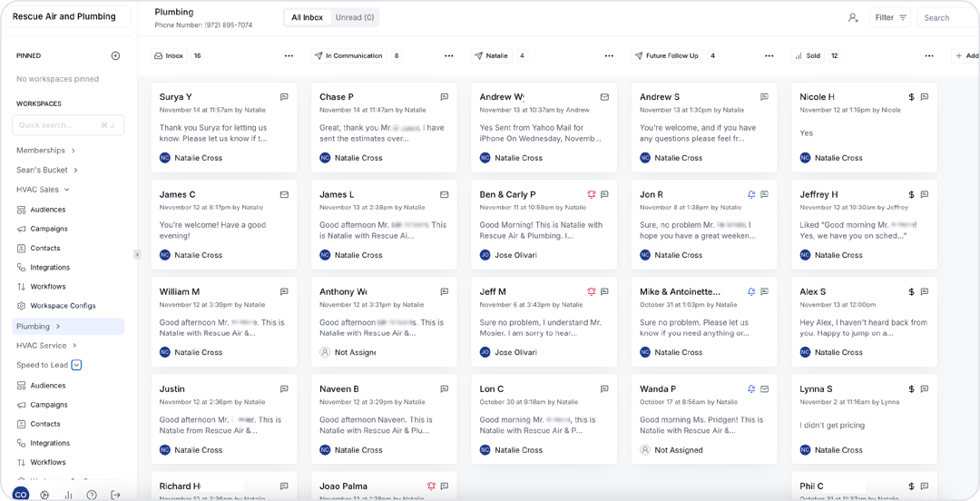Viewport: 980px width, 501px height.
Task: Collapse the Speed to Lead workspace
Action: tap(77, 365)
